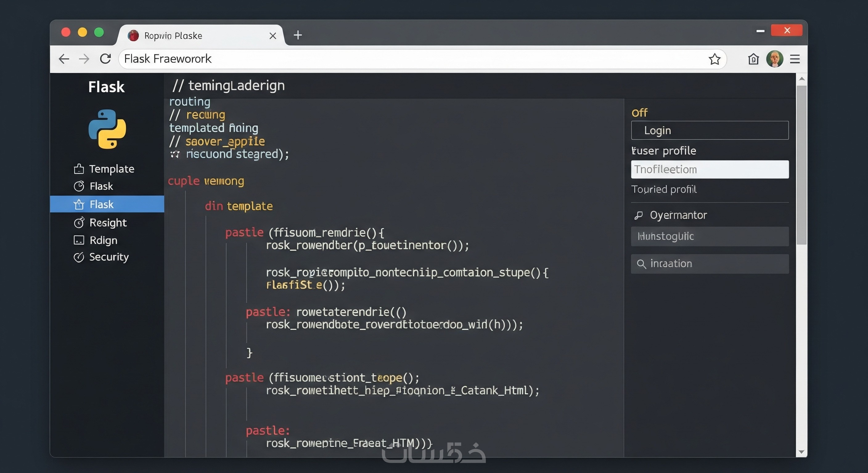Open a new browser tab

(x=297, y=35)
